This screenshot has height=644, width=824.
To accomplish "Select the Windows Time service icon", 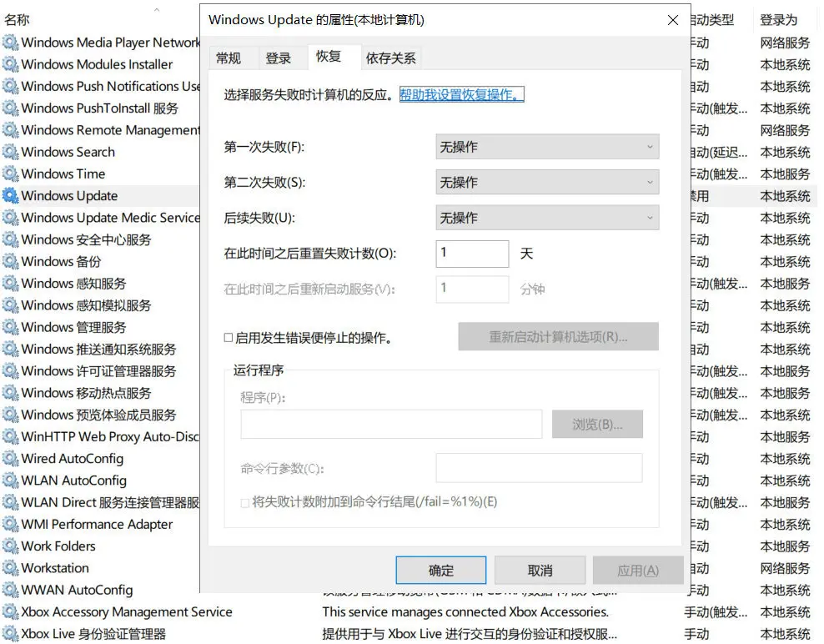I will [x=10, y=174].
